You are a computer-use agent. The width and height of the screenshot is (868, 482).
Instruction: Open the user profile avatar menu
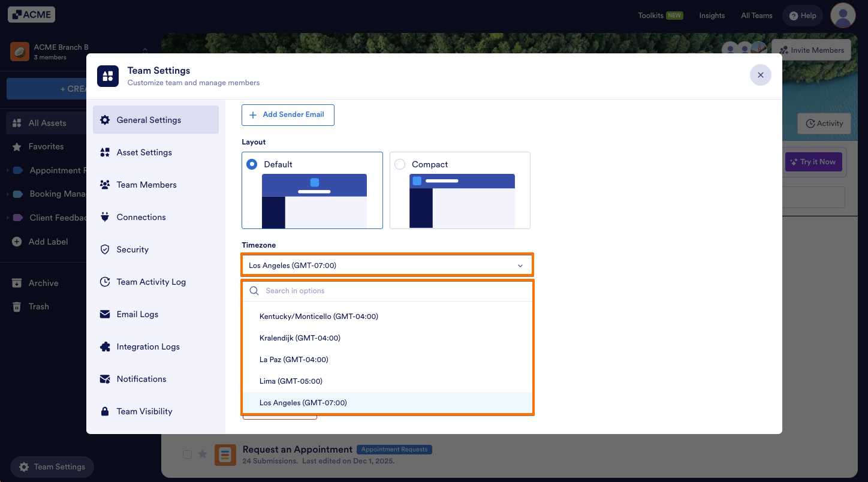(843, 16)
